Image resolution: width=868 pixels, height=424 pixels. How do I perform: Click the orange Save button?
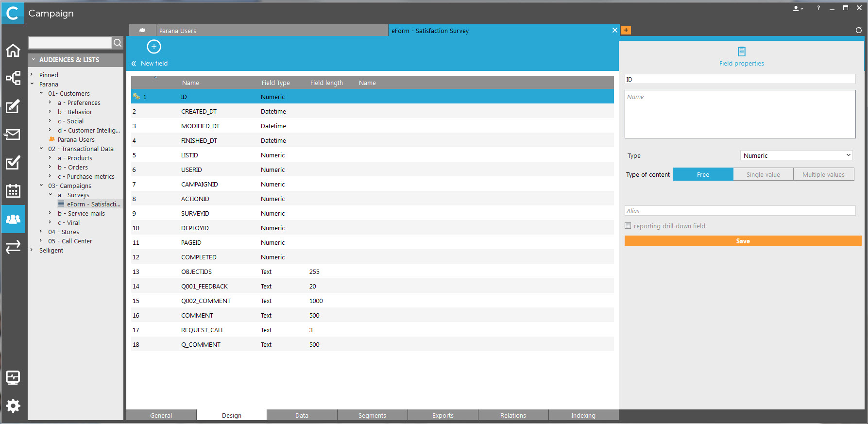[x=743, y=241]
